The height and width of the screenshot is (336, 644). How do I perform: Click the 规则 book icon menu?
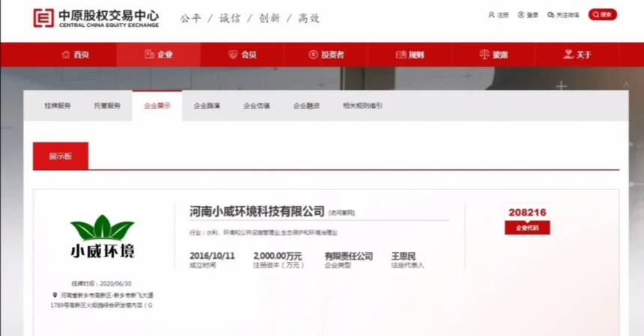point(410,55)
